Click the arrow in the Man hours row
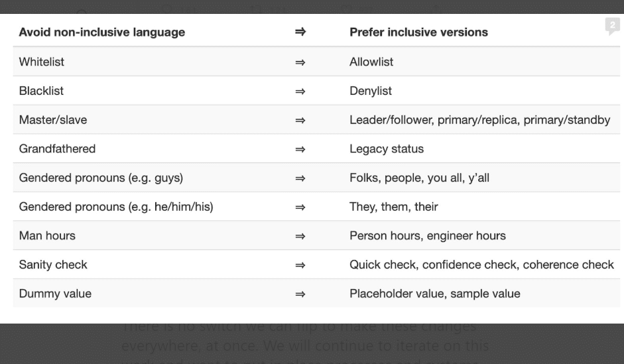The height and width of the screenshot is (364, 624). [x=300, y=236]
